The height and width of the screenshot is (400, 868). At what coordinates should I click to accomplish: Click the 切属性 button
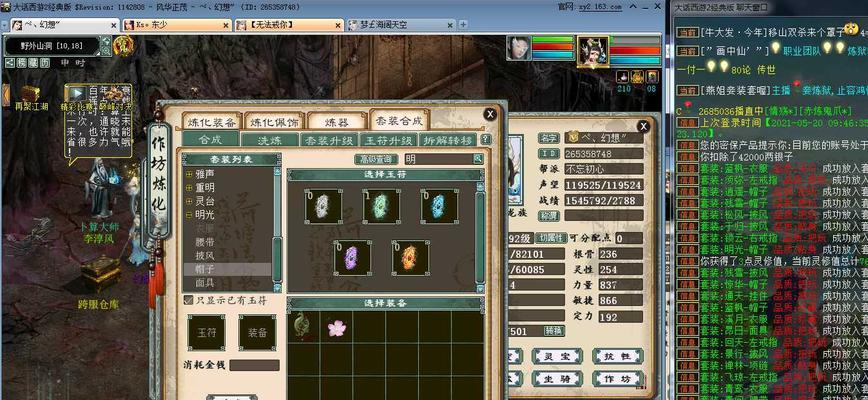click(553, 238)
